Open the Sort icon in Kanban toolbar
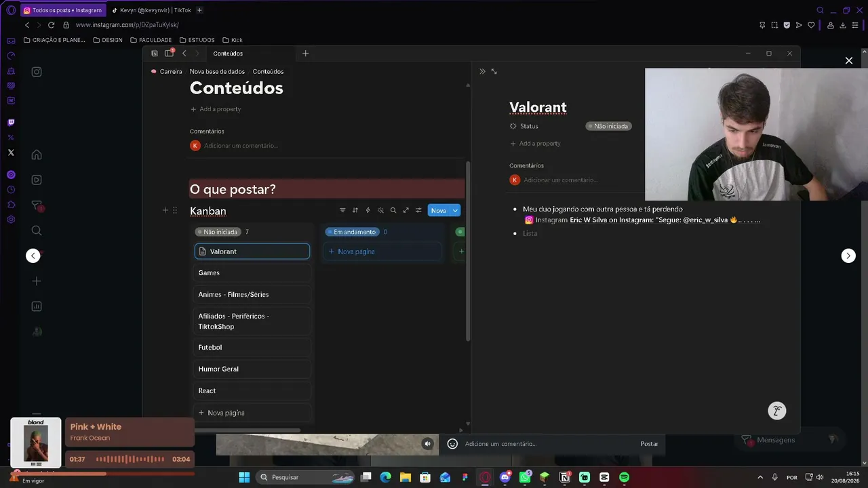The image size is (868, 488). pos(355,211)
